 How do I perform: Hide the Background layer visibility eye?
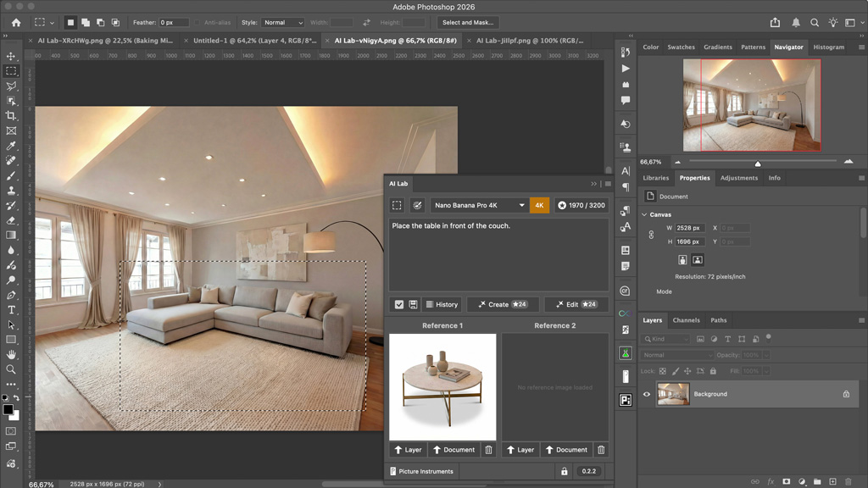pos(647,394)
